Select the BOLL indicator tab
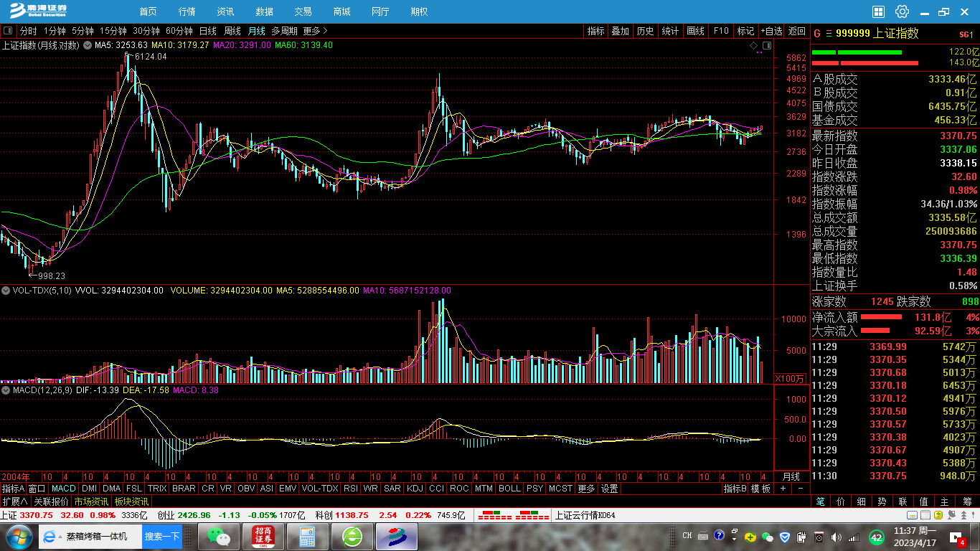The image size is (980, 551). tap(509, 489)
